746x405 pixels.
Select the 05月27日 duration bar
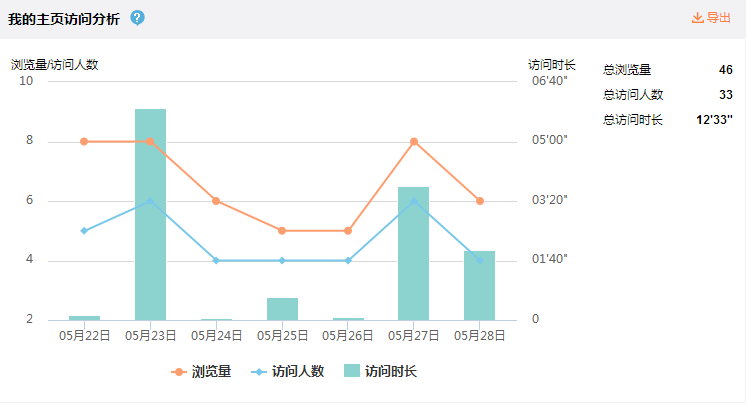pos(413,254)
